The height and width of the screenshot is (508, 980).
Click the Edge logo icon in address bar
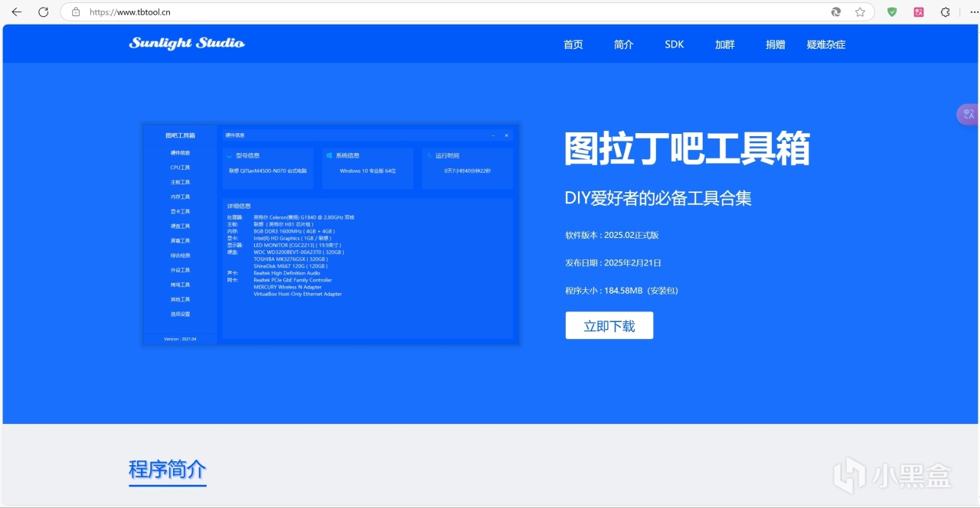[836, 12]
